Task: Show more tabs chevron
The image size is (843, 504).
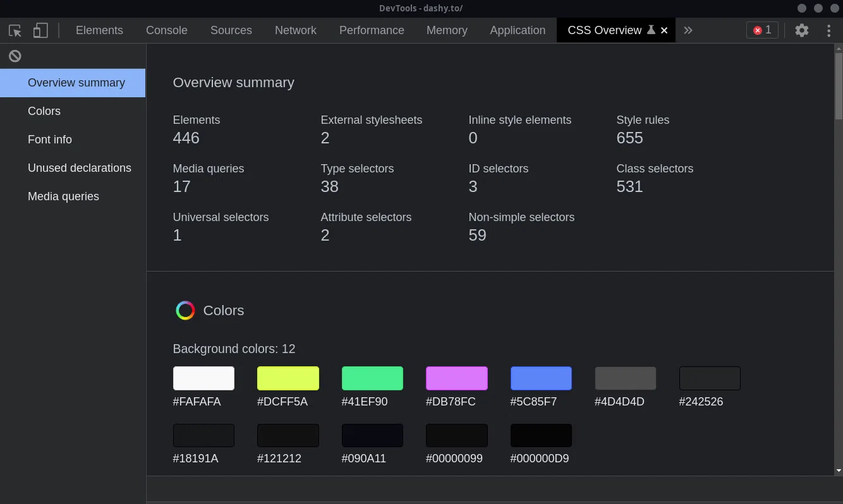Action: tap(688, 30)
